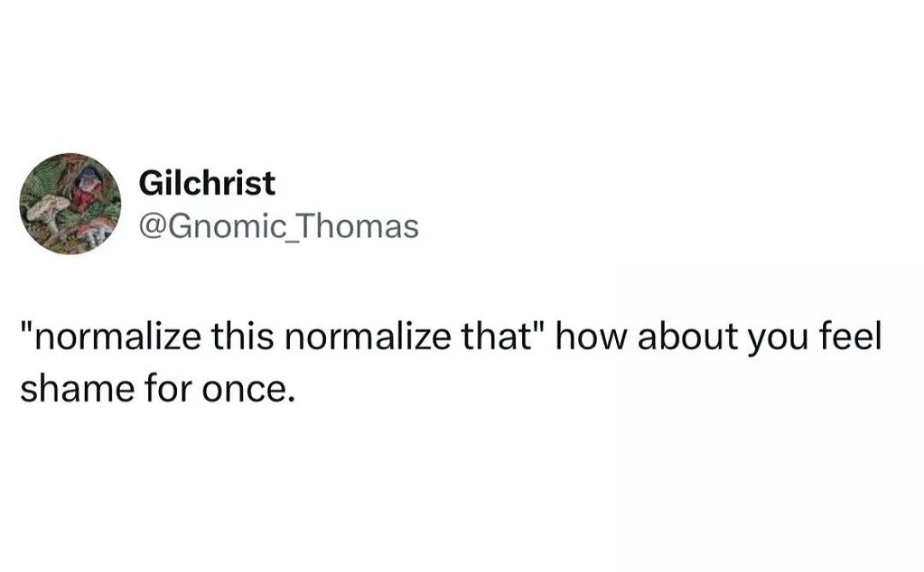Open Gilchrist's round profile avatar
The height and width of the screenshot is (572, 924).
[x=70, y=204]
